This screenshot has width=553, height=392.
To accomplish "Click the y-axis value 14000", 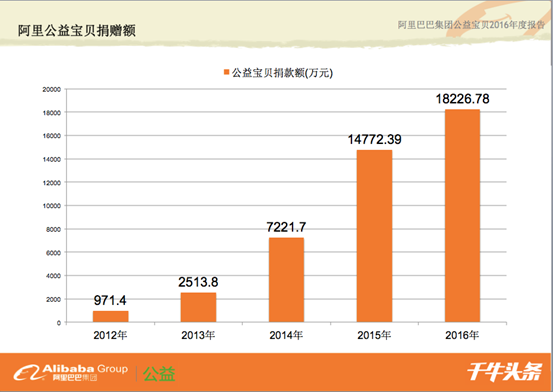I will coord(52,159).
